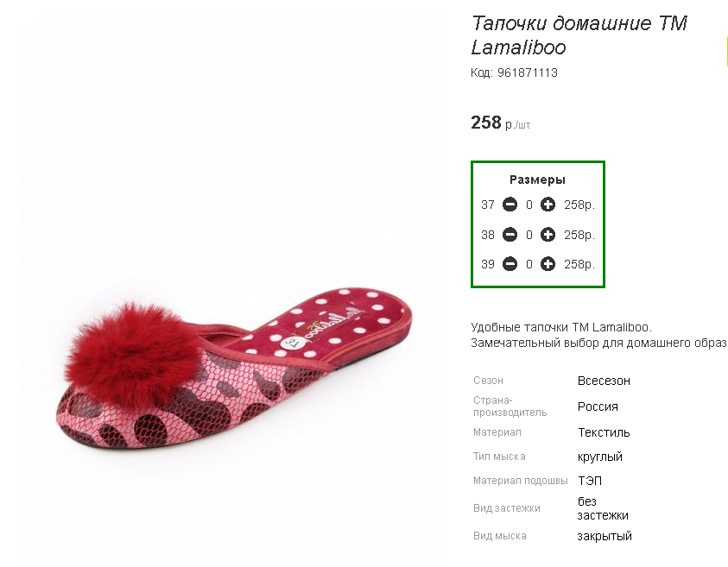Click the Всесезон season value
Viewport: 728px width, 567px height.
[604, 381]
